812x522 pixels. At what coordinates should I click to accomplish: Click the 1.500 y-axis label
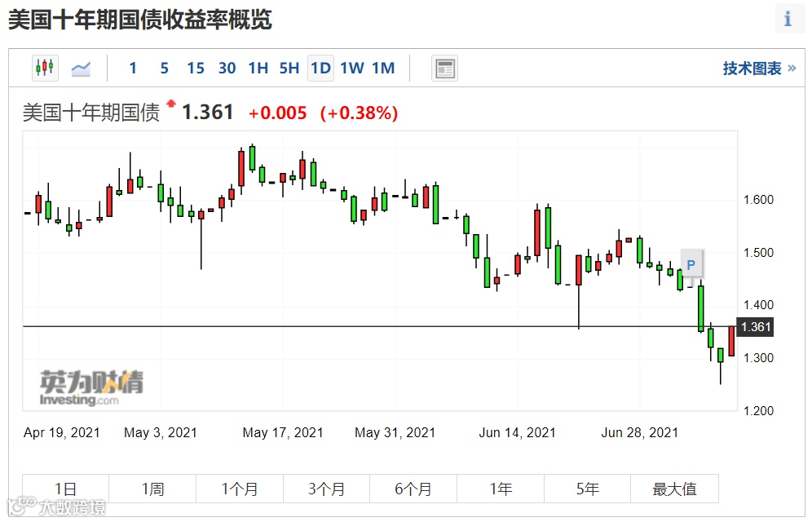(758, 253)
